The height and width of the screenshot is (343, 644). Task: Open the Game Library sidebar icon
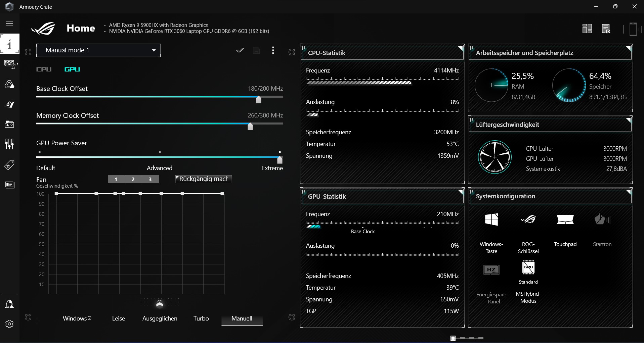9,125
